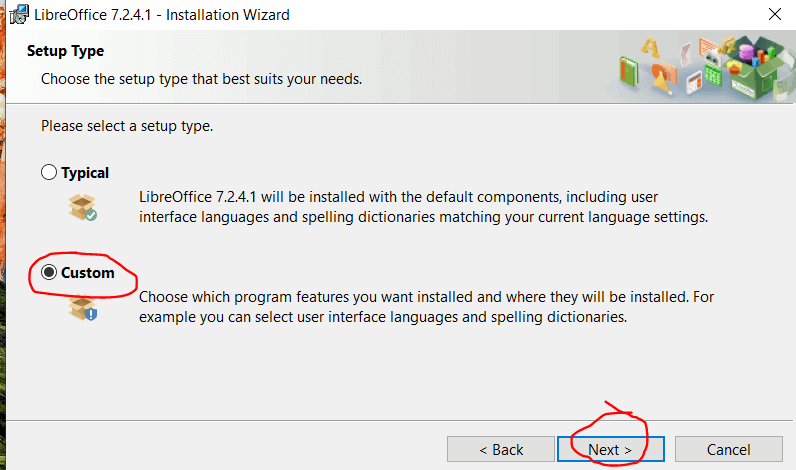Click the 'Please select a setup type' text
The height and width of the screenshot is (470, 796).
click(127, 127)
